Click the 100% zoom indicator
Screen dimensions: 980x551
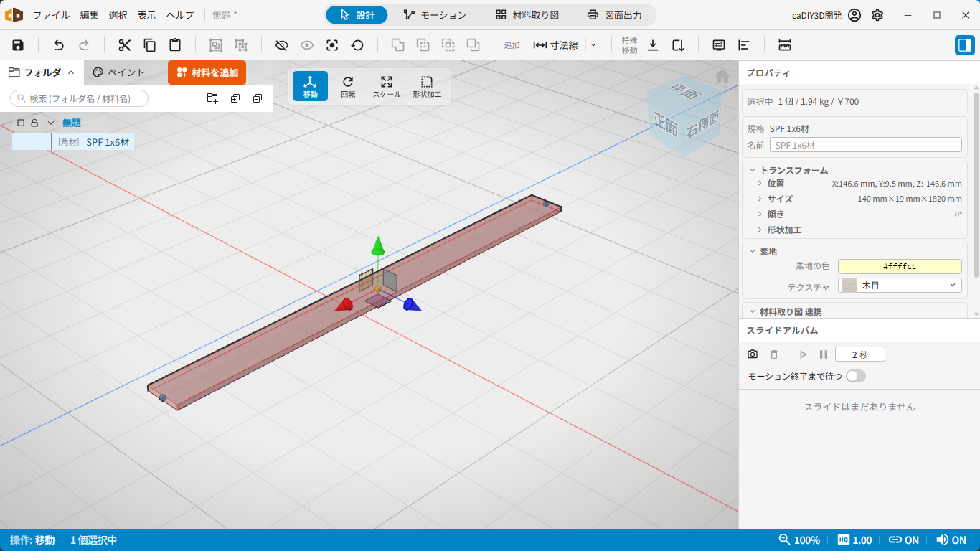pos(799,540)
